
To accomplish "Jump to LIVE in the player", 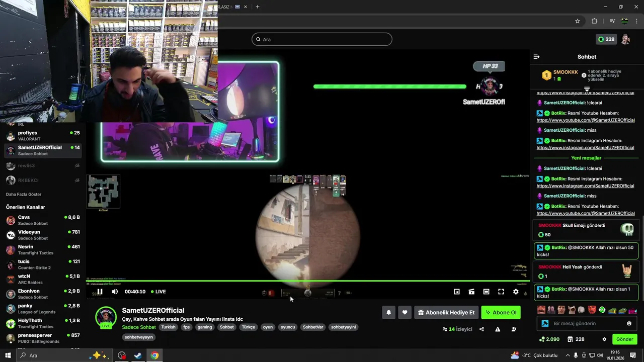I will pyautogui.click(x=157, y=292).
